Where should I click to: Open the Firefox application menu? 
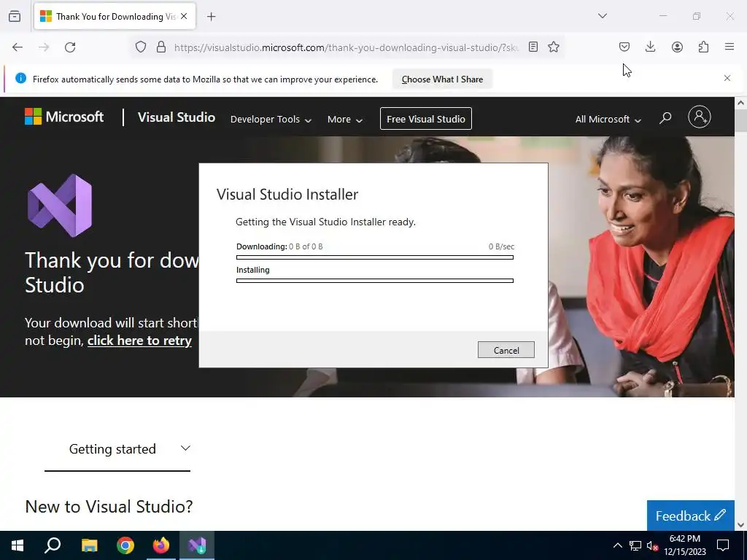[x=729, y=47]
